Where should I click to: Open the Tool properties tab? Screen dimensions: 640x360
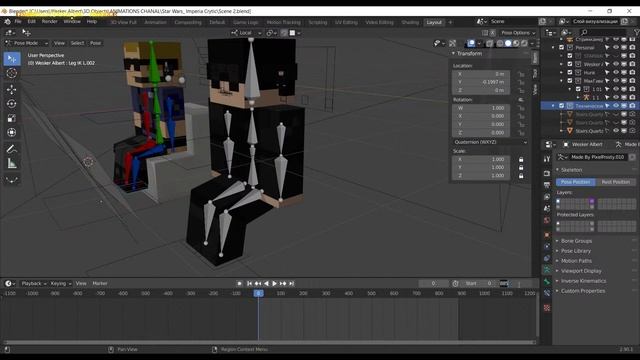(547, 159)
